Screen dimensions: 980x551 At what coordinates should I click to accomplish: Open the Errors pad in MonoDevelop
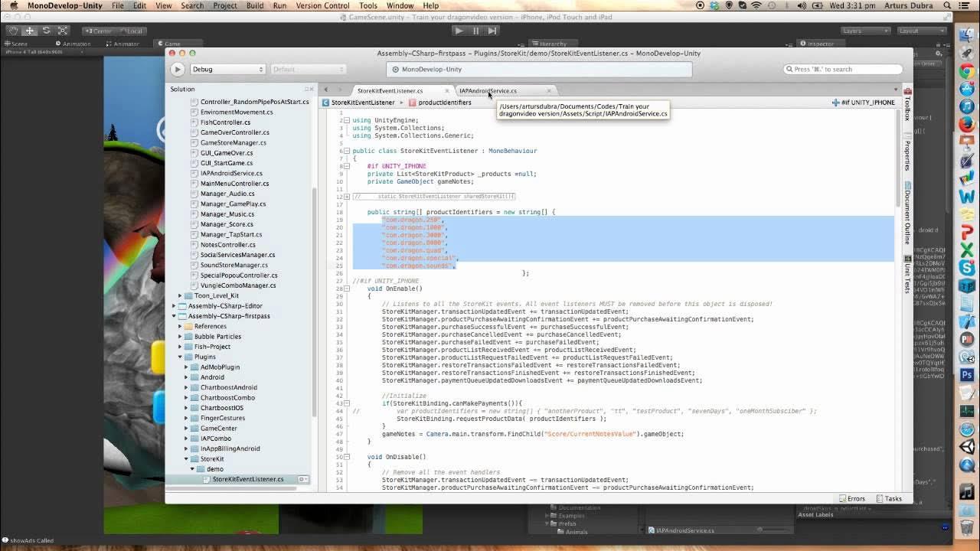pyautogui.click(x=851, y=498)
